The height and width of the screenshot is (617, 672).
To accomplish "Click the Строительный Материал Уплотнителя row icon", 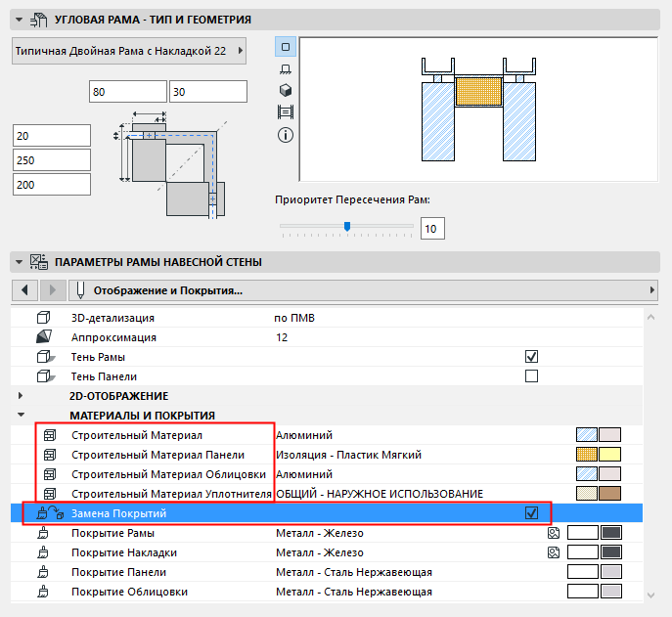I will point(50,494).
